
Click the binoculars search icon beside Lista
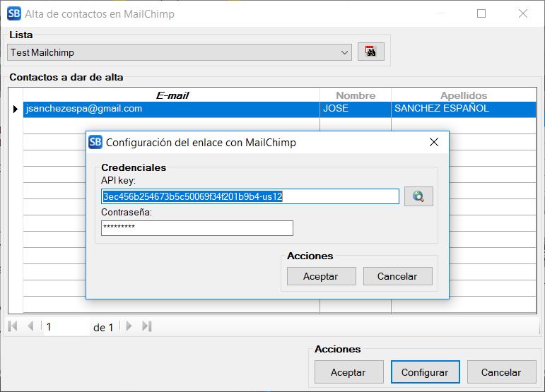point(370,52)
